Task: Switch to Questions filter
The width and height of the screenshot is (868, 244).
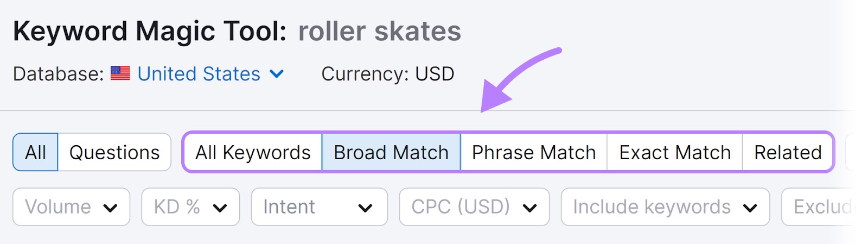Action: coord(114,153)
